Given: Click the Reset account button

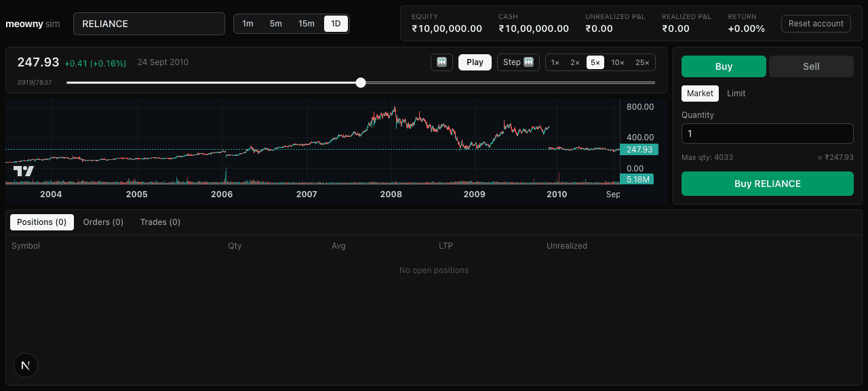Looking at the screenshot, I should pyautogui.click(x=816, y=24).
